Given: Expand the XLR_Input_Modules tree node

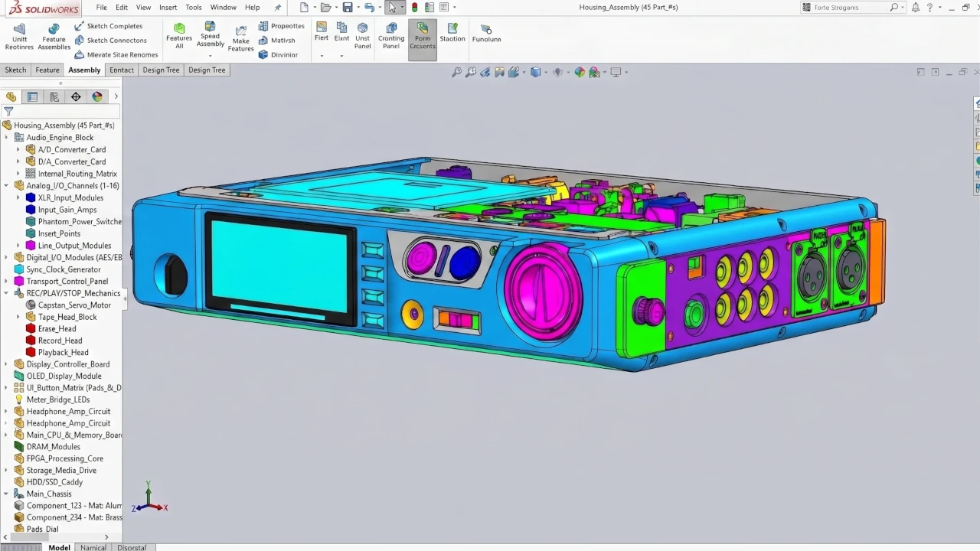Looking at the screenshot, I should pos(18,197).
